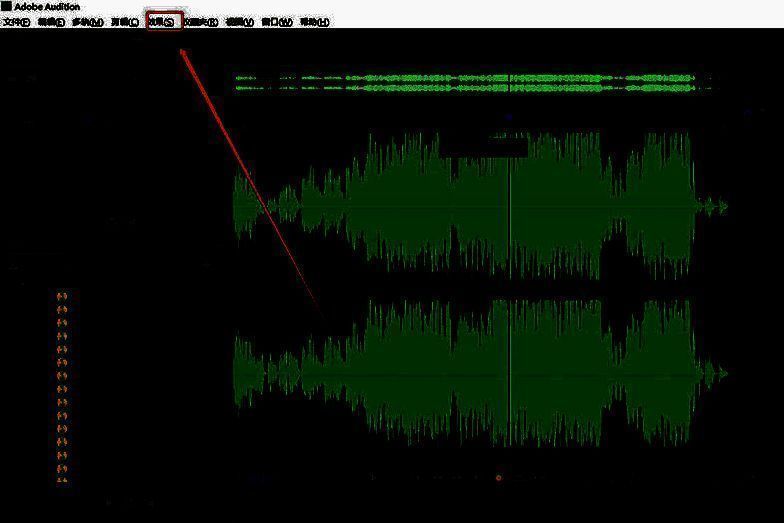Image resolution: width=784 pixels, height=523 pixels.
Task: Click the Adobe Audition title bar text
Action: [x=47, y=6]
